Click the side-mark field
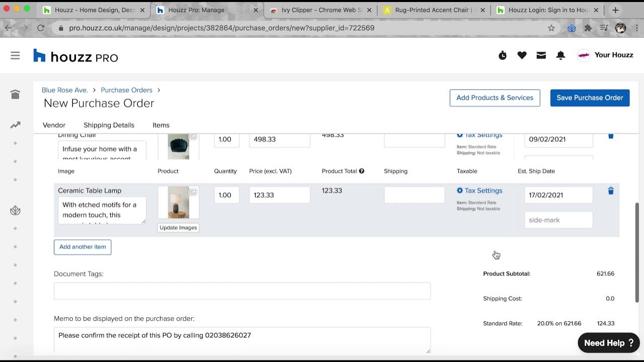Image resolution: width=644 pixels, height=362 pixels. [558, 220]
